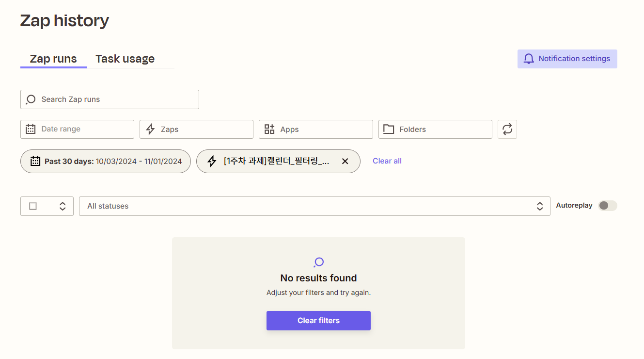Click bolt icon in the [1주차 과제] chip
644x359 pixels.
(212, 161)
